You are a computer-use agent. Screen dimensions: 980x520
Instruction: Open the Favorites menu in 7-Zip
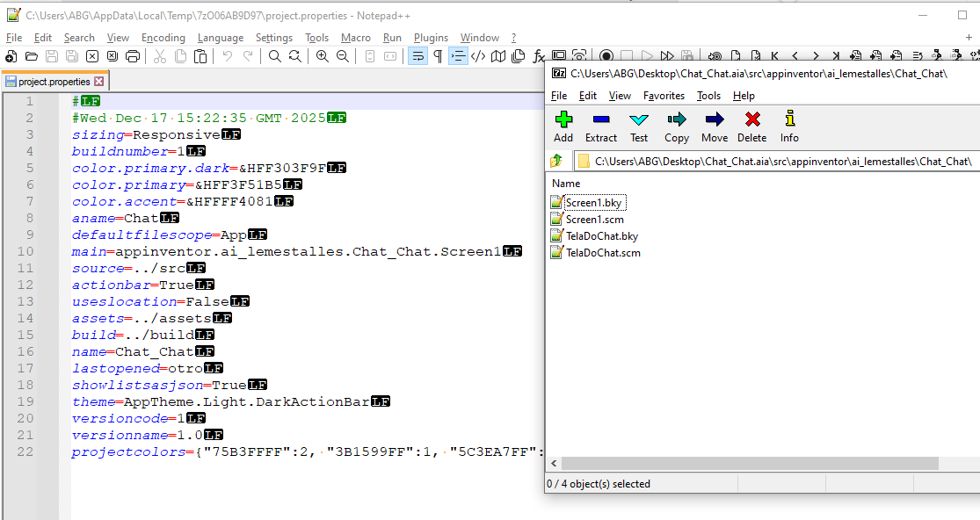click(664, 96)
